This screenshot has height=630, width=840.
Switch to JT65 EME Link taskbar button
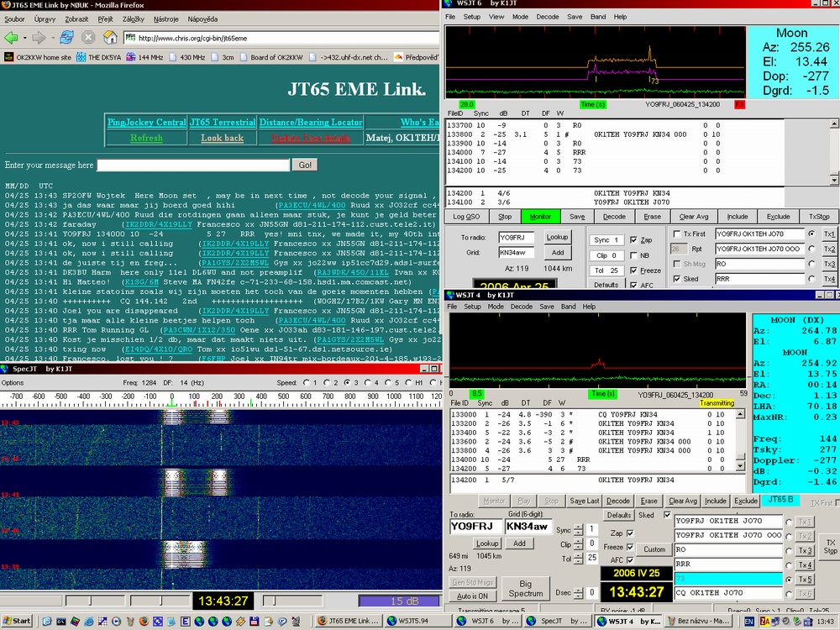(349, 621)
